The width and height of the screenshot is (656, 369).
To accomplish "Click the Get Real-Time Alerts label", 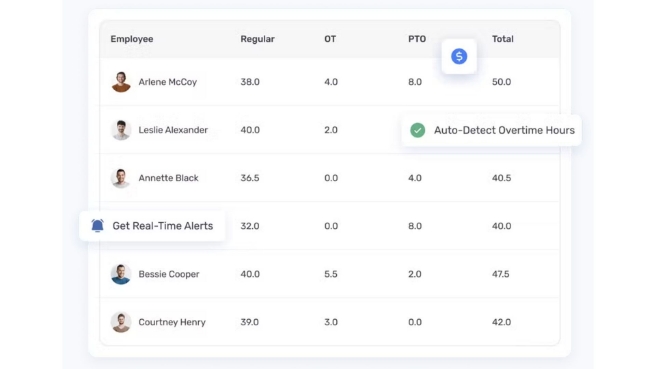I will 163,226.
